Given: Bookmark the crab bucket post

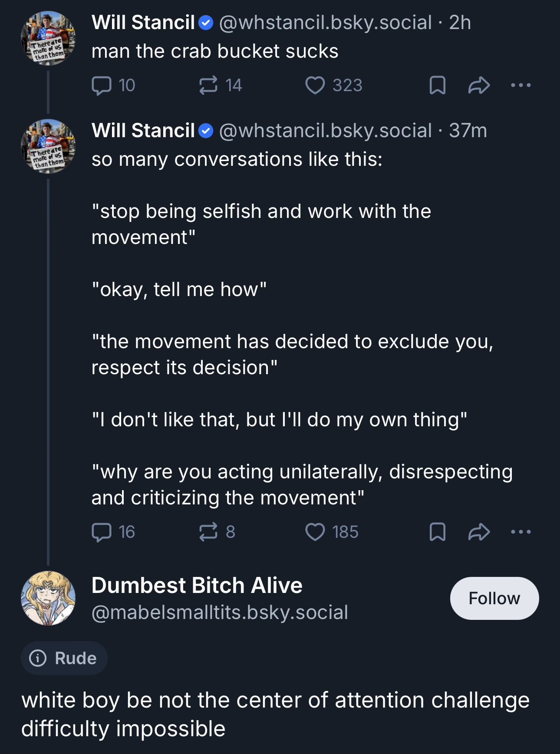Looking at the screenshot, I should tap(437, 85).
